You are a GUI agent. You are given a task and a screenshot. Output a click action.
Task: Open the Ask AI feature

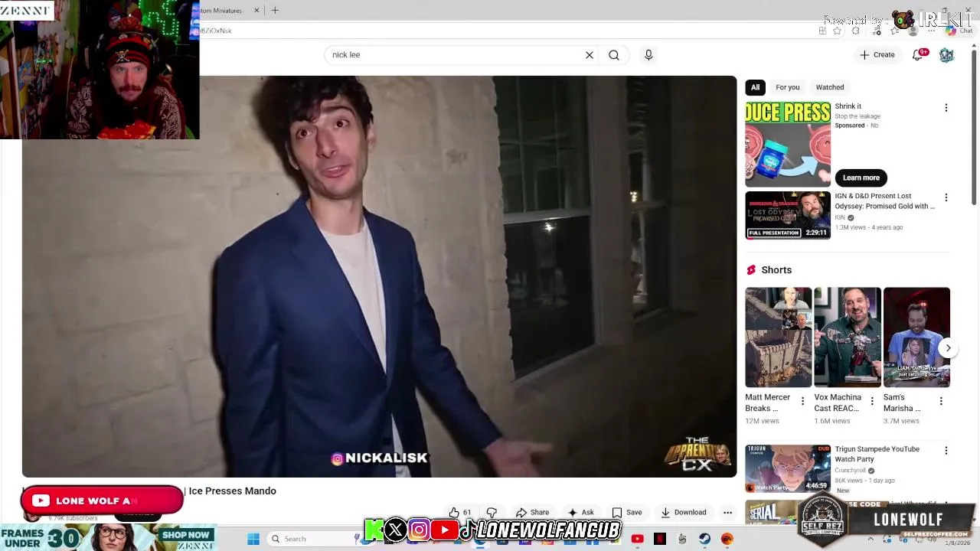[x=580, y=513]
